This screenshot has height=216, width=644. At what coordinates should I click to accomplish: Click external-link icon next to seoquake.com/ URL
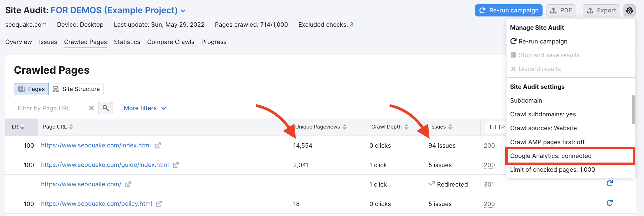pyautogui.click(x=128, y=184)
